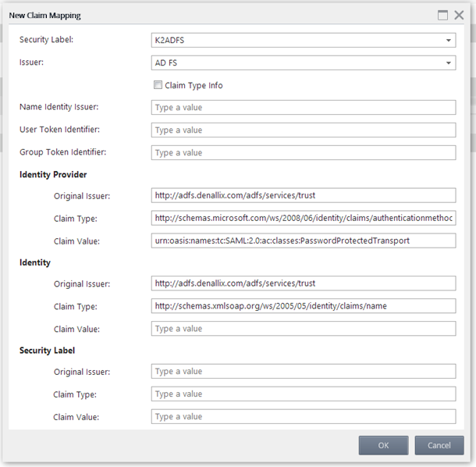
Task: Click the empty Identity Claim Value field
Action: 303,329
